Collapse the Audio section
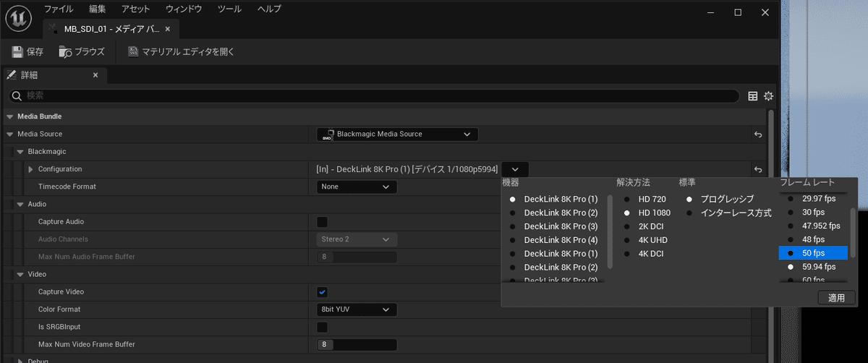 click(20, 205)
